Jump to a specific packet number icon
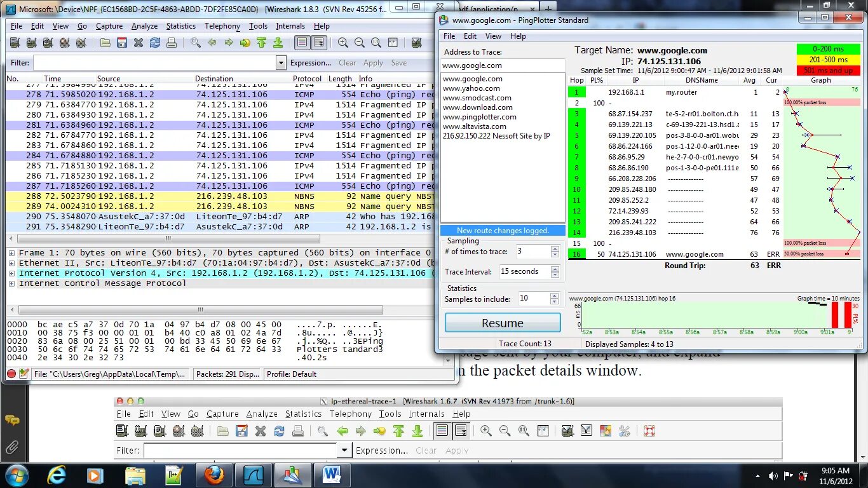Screen dimensions: 868x488 click(245, 43)
